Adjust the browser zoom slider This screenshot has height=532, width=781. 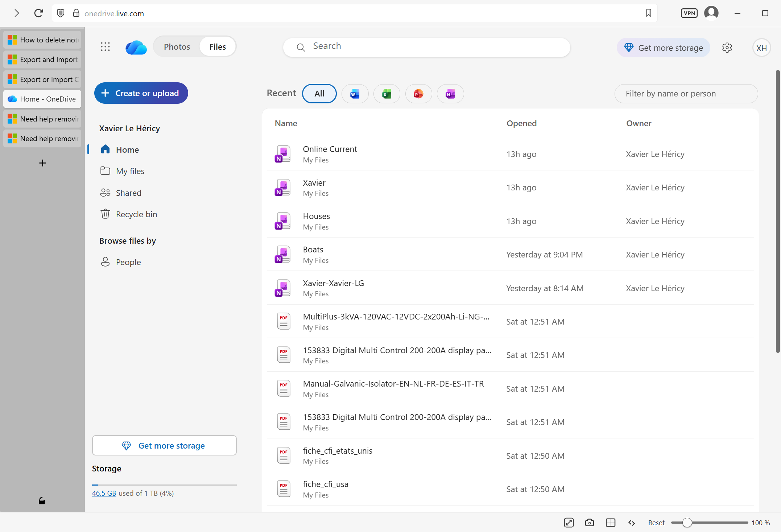click(687, 523)
